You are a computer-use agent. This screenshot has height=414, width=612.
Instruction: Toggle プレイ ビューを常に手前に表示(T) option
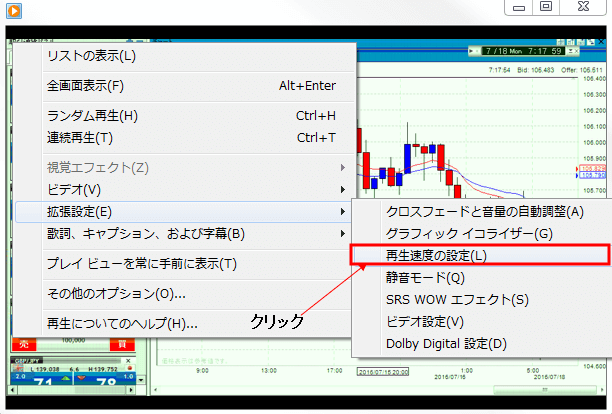tap(142, 264)
